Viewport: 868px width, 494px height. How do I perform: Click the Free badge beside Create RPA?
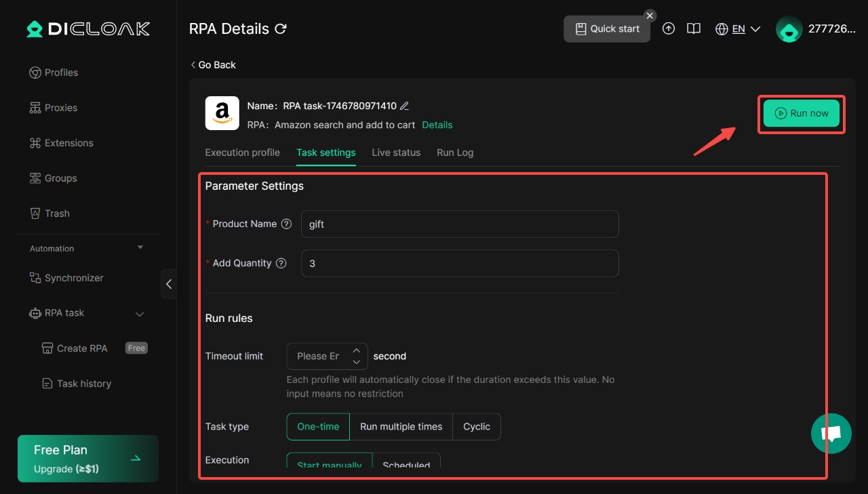pos(136,348)
